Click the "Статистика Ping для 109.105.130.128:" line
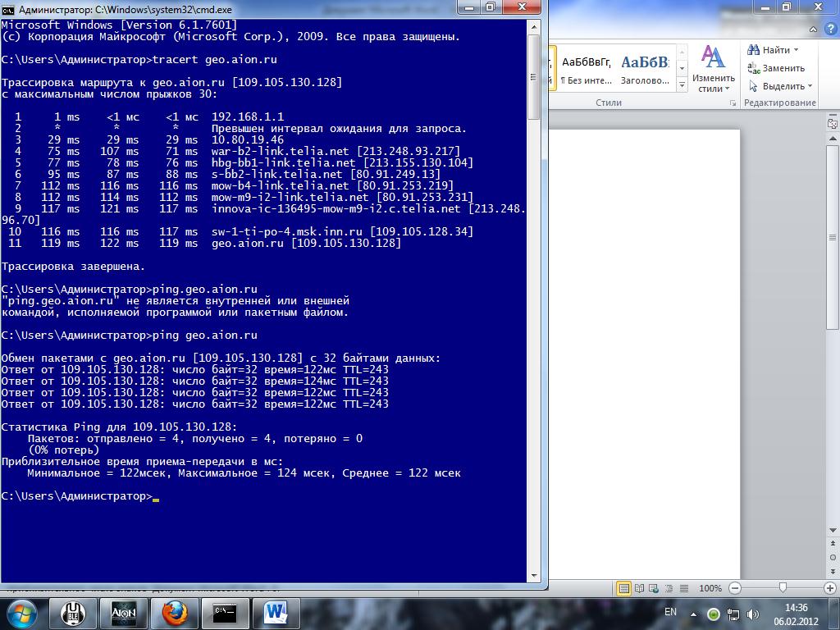 click(119, 427)
